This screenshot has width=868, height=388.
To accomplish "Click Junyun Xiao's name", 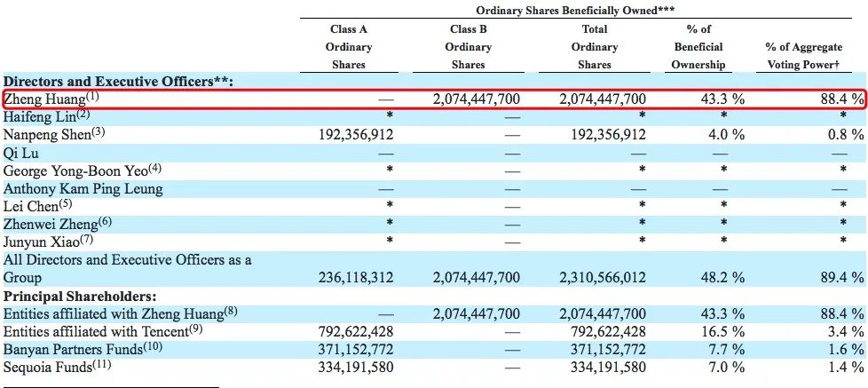I will click(44, 242).
